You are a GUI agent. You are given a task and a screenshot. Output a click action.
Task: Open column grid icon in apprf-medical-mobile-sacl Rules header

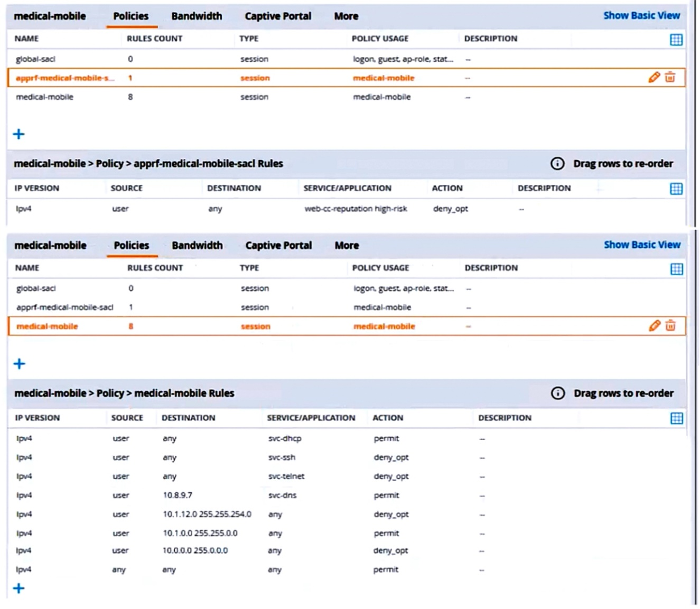pyautogui.click(x=676, y=189)
